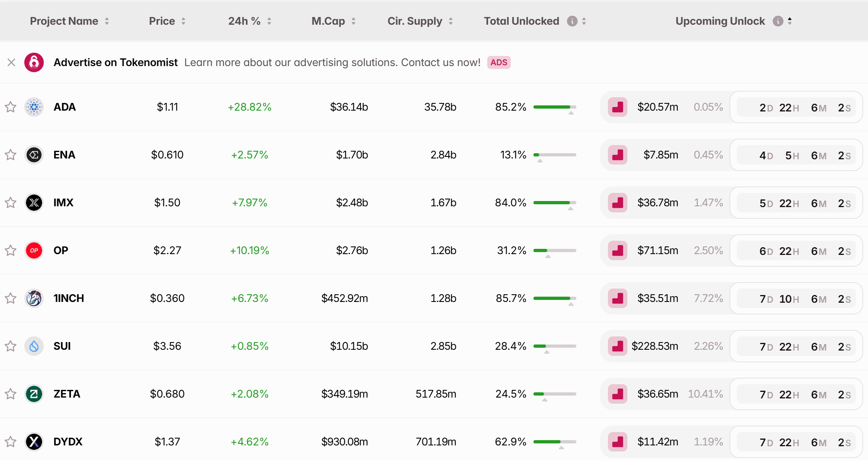Sort by Upcoming Unlock arrows

point(790,21)
